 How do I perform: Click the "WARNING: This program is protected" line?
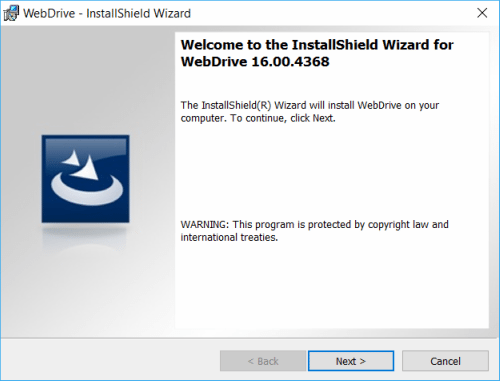click(x=269, y=224)
